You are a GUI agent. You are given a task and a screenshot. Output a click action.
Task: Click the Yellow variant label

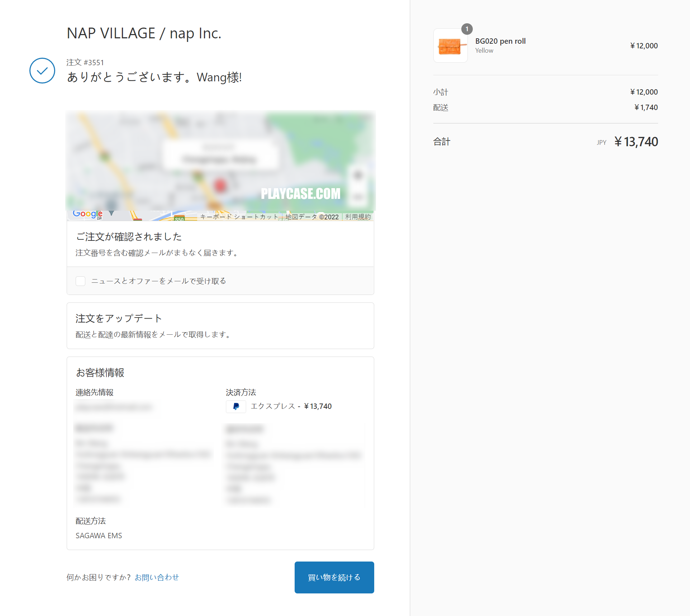(484, 51)
